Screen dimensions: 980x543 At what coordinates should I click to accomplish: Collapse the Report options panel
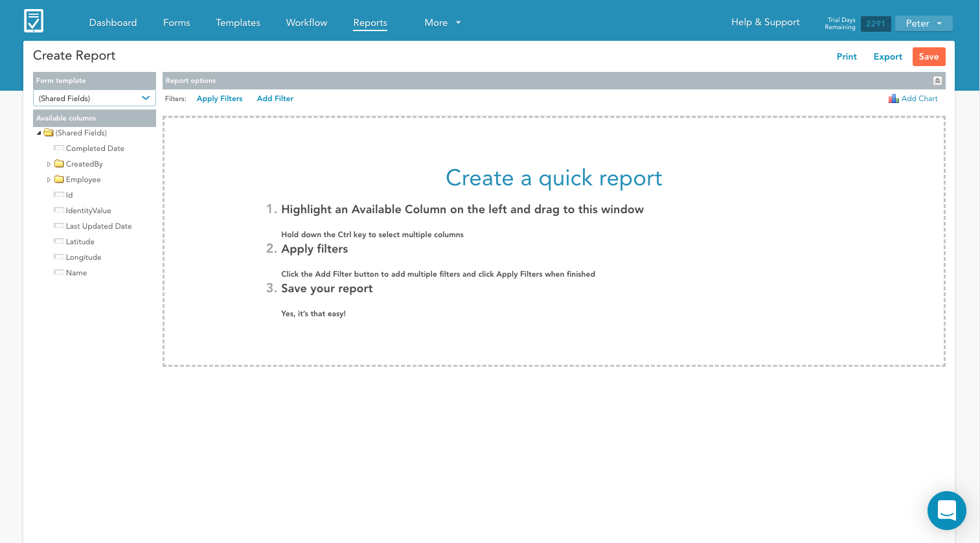(937, 80)
